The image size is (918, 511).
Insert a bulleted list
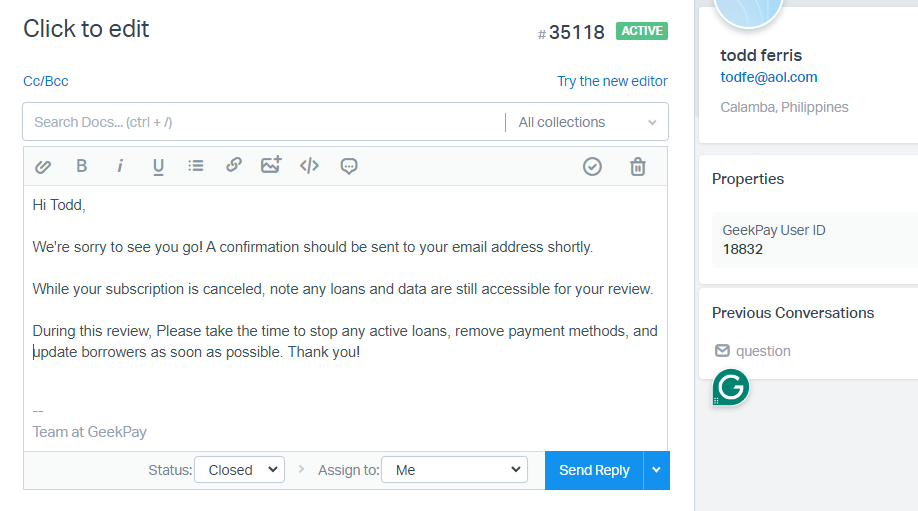[x=196, y=166]
